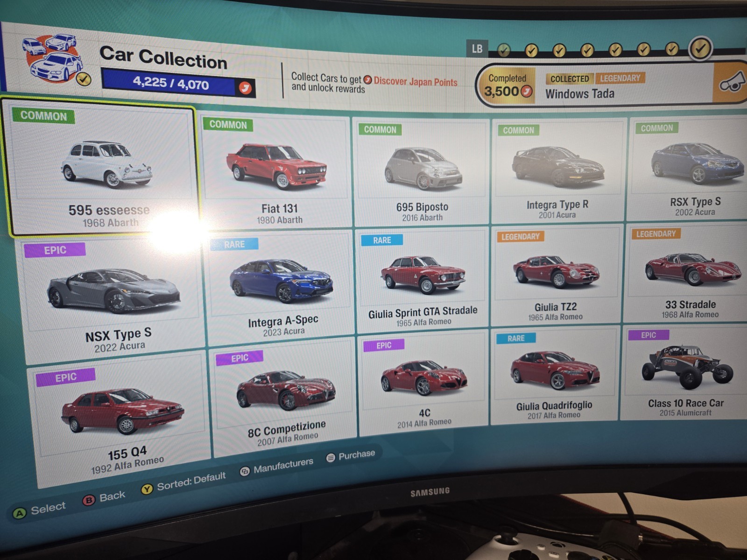747x560 pixels.
Task: Click the B Back button prompt
Action: 104,497
